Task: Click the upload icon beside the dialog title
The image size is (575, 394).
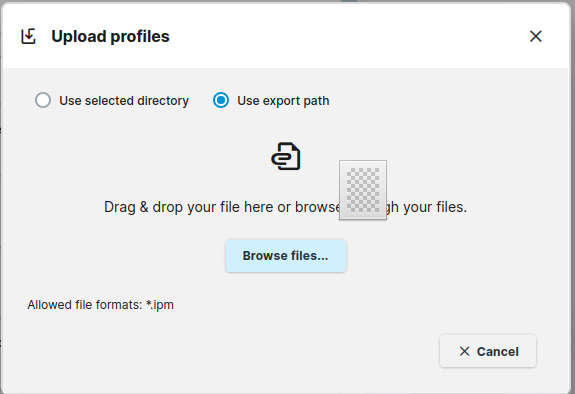Action: click(28, 36)
